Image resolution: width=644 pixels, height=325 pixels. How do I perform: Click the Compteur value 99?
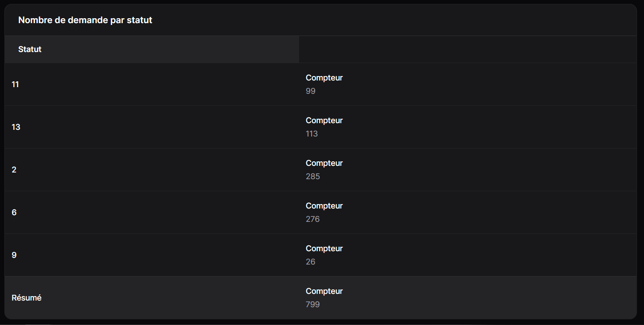[x=311, y=91]
